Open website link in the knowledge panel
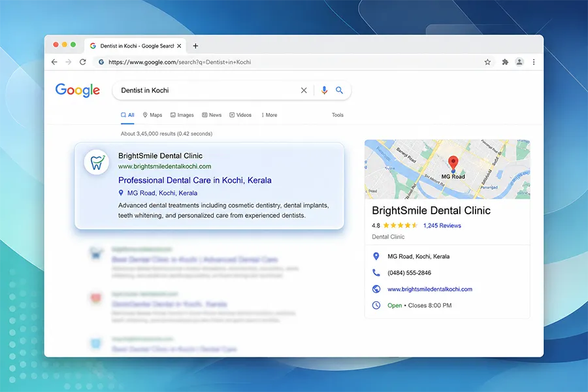The height and width of the screenshot is (392, 588). tap(430, 289)
